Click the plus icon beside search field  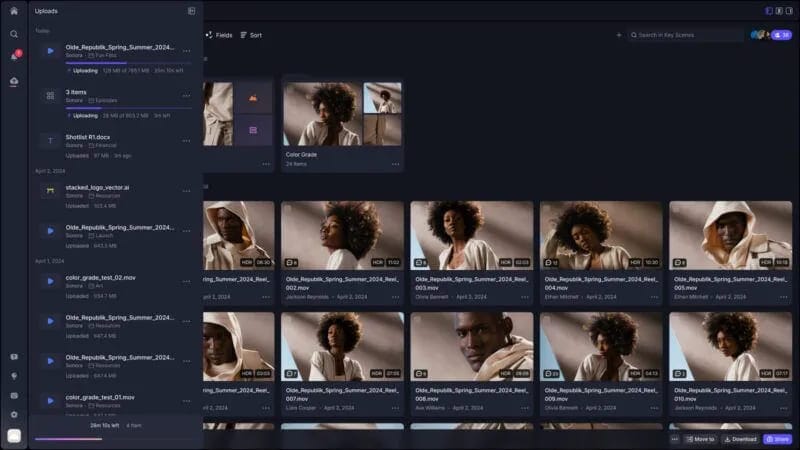(618, 35)
